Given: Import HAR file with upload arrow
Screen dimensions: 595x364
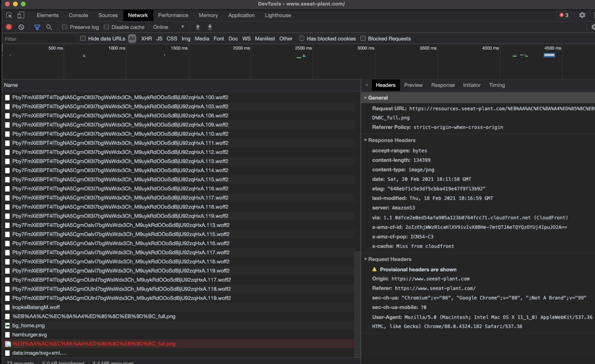Looking at the screenshot, I should 198,27.
